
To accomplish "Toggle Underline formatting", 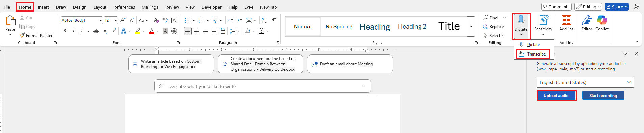I will 82,31.
